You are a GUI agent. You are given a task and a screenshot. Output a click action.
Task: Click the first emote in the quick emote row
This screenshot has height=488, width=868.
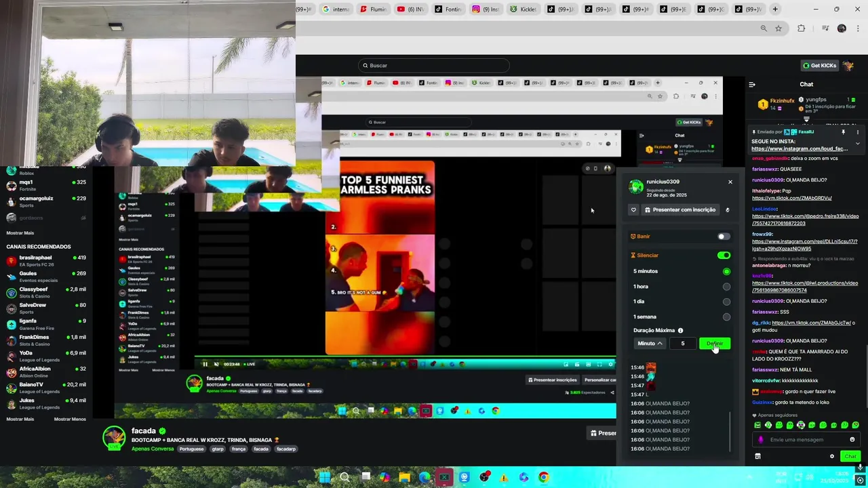pos(757,426)
